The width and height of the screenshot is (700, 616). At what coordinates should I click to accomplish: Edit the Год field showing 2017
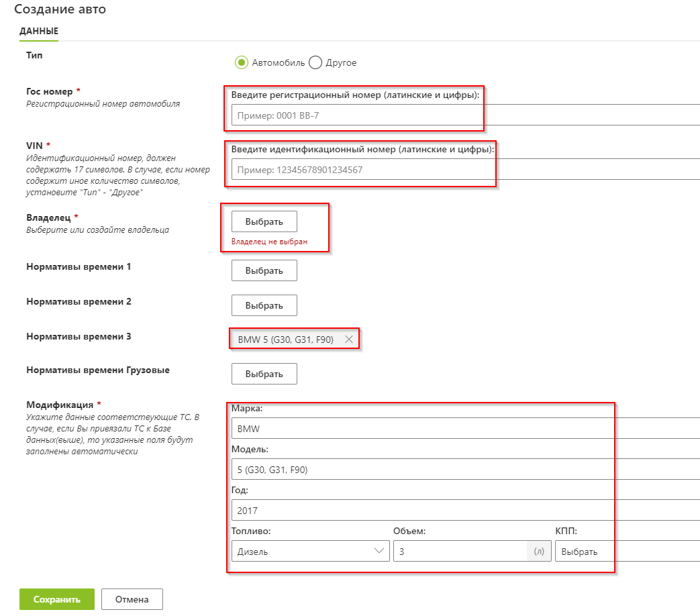tap(466, 510)
